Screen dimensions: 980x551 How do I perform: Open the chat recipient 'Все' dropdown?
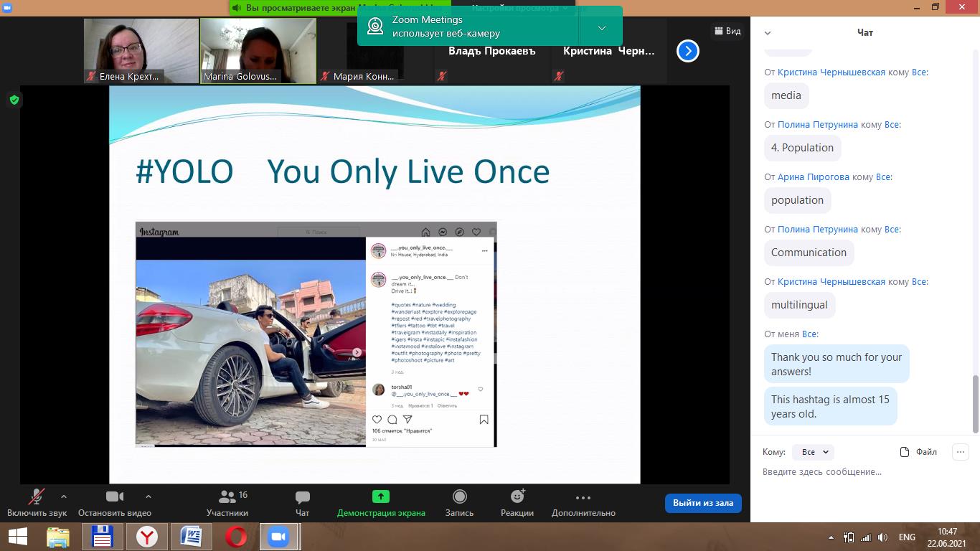[814, 452]
